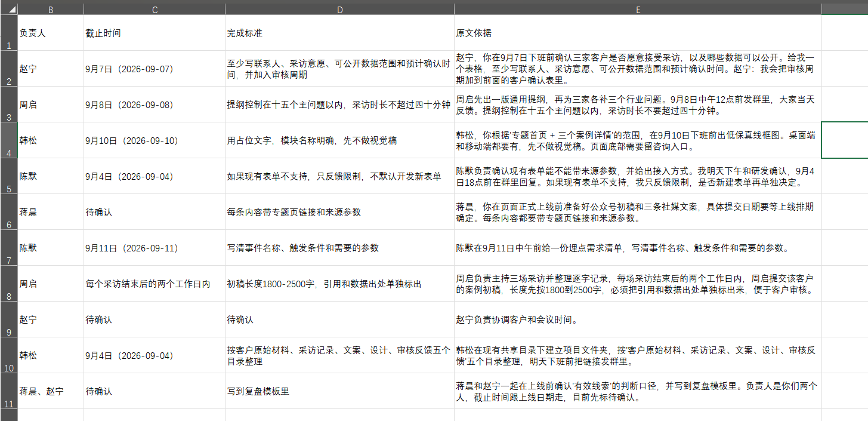
Task: Select row 11 header
Action: pyautogui.click(x=9, y=391)
